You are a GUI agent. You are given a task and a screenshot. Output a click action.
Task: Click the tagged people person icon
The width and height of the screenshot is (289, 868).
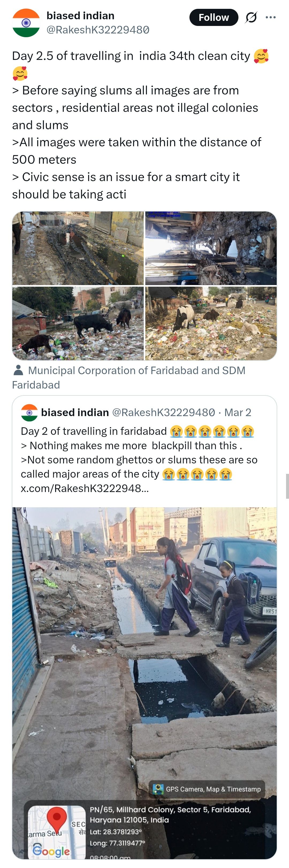[x=18, y=370]
